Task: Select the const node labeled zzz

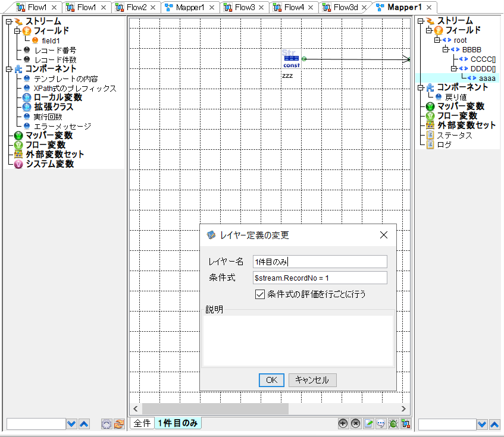Action: coord(292,59)
